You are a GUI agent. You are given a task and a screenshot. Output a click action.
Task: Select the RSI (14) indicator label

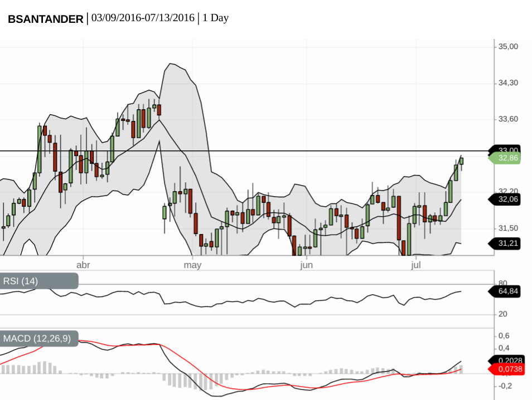(38, 281)
